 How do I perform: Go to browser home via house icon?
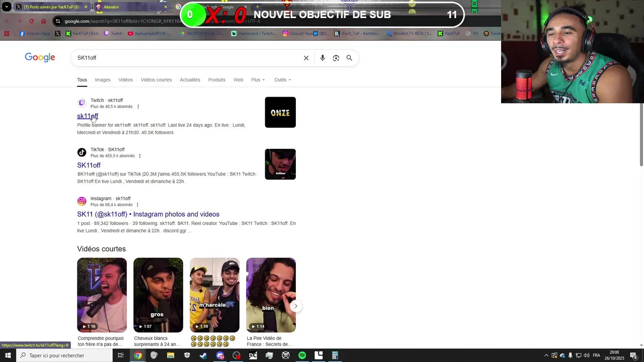click(x=43, y=21)
